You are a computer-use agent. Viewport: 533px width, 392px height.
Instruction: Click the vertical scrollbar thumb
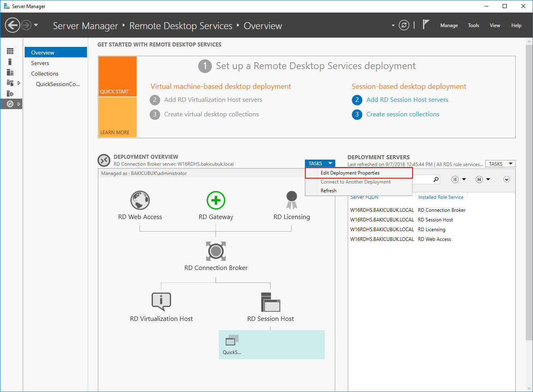[x=529, y=192]
